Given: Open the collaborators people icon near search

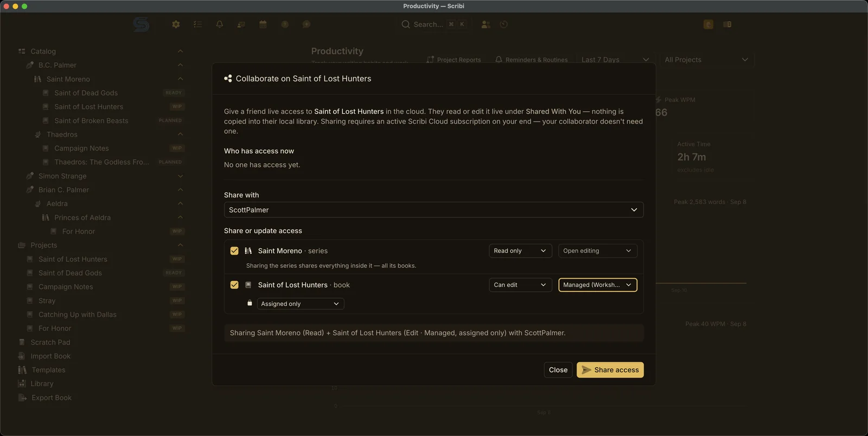Looking at the screenshot, I should (486, 24).
